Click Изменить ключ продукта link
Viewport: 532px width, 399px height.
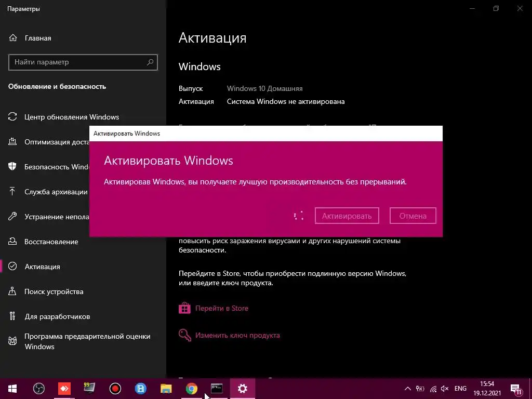click(x=237, y=335)
